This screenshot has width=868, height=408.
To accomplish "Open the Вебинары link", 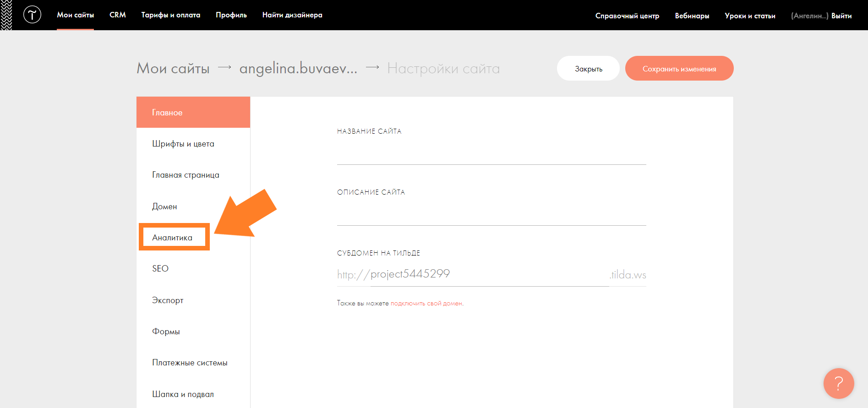I will pyautogui.click(x=692, y=16).
